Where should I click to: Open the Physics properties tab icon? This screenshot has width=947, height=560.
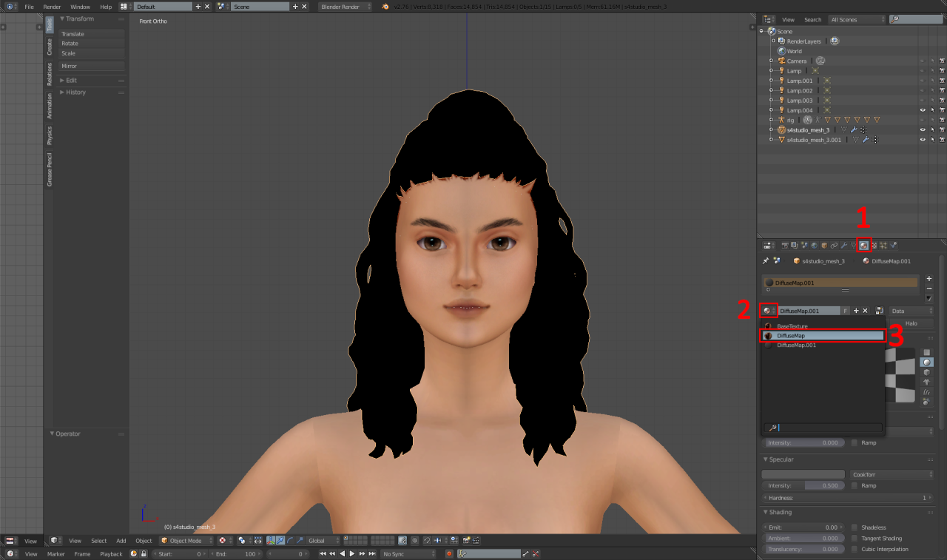(893, 245)
